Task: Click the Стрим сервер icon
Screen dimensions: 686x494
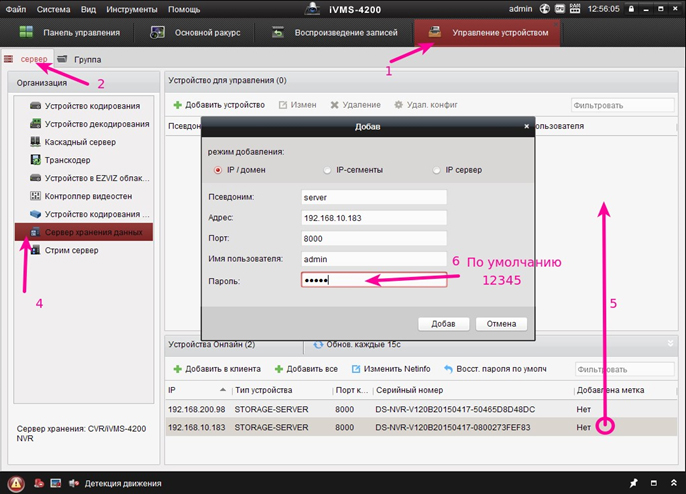Action: click(35, 250)
